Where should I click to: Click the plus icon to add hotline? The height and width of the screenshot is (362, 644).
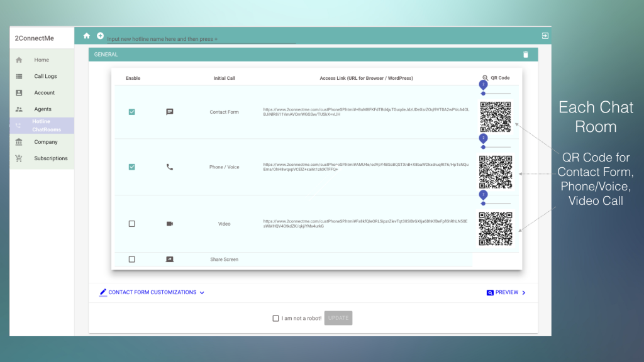(x=100, y=36)
